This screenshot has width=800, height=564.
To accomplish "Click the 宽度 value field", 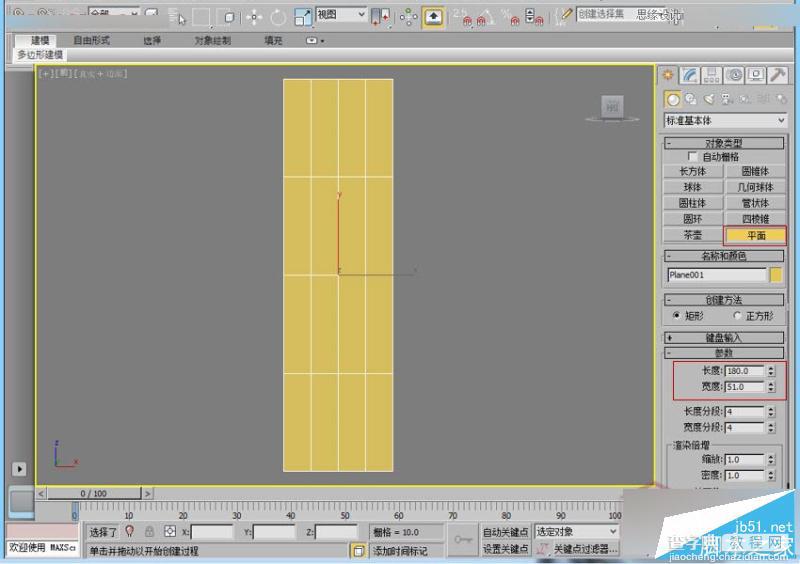I will point(744,386).
